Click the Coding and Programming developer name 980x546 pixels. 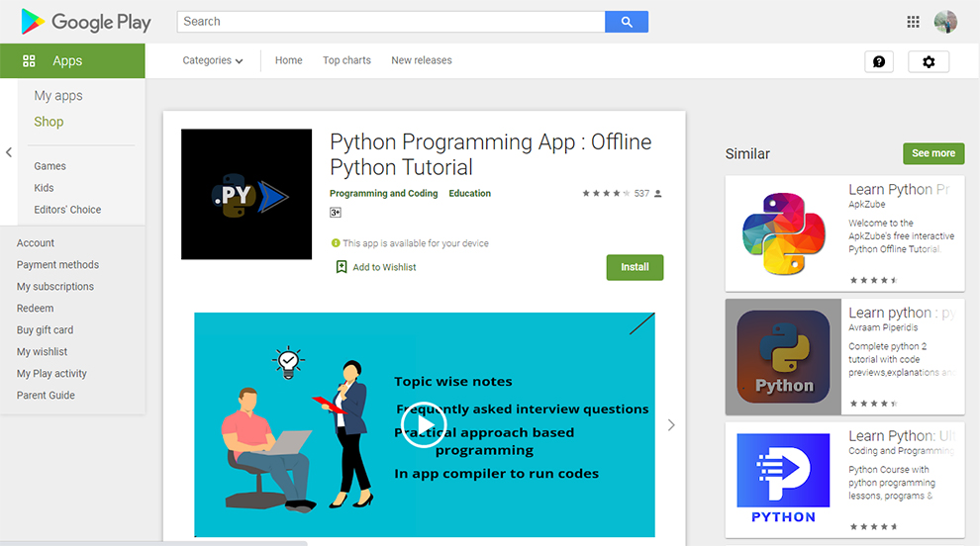901,450
